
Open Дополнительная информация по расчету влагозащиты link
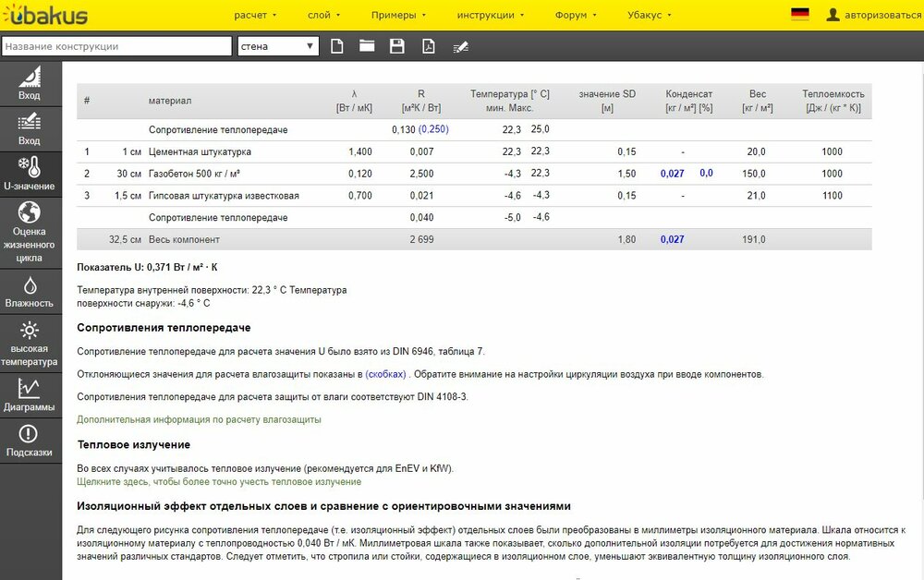[199, 419]
